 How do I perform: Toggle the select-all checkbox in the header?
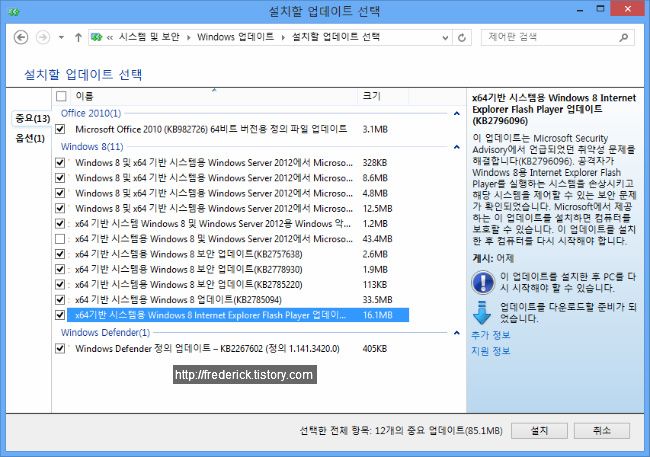tap(61, 96)
